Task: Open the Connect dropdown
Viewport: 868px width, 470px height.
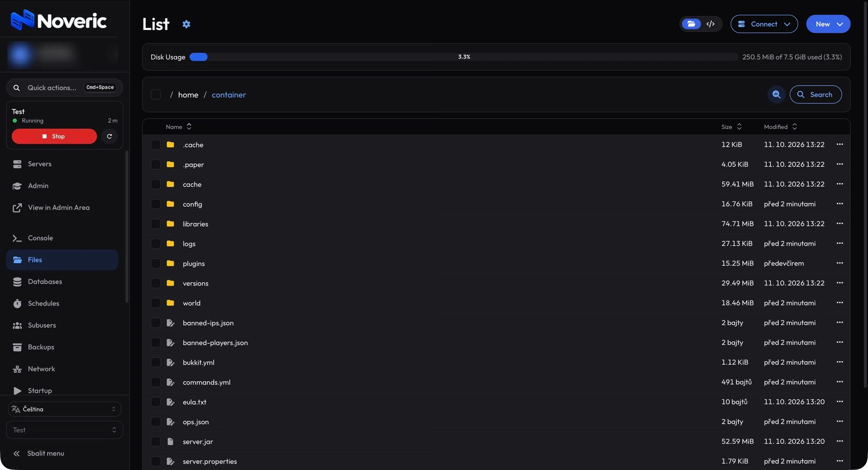Action: coord(764,24)
